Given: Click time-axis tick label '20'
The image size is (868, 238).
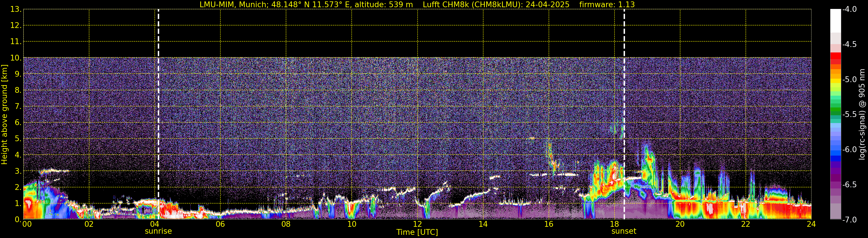Looking at the screenshot, I should coord(680,224).
